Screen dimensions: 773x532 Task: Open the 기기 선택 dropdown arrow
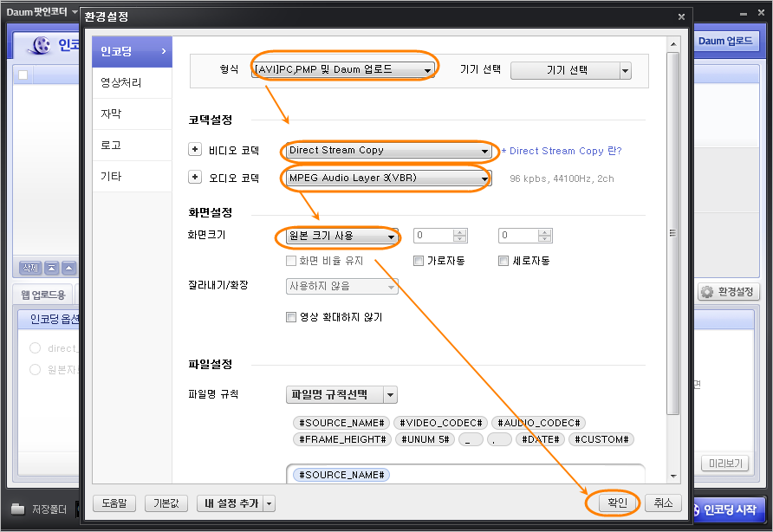(x=625, y=70)
